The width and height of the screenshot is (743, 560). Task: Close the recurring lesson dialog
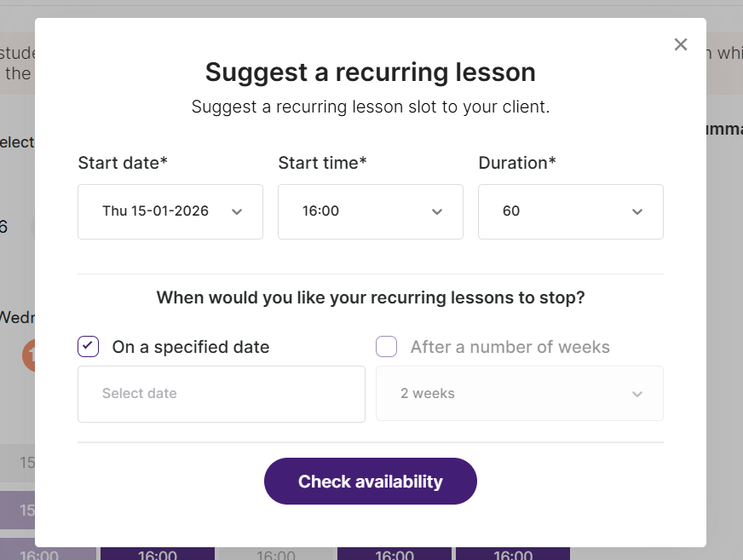[680, 45]
